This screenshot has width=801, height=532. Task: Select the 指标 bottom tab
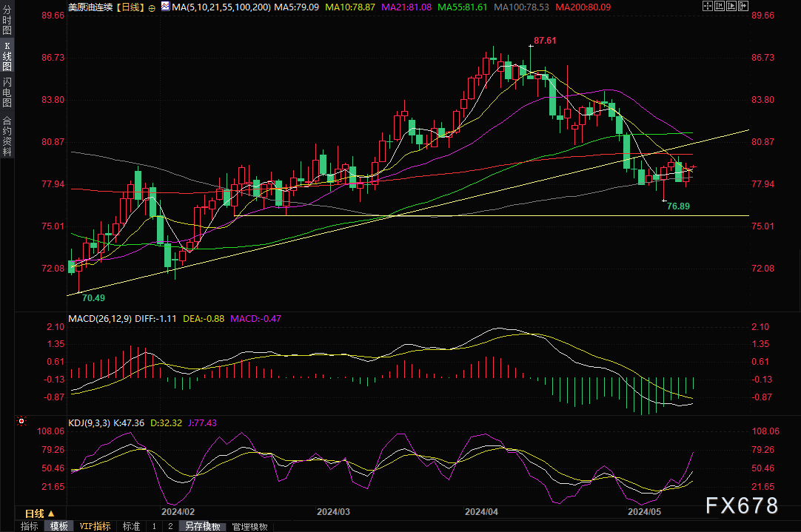[30, 526]
